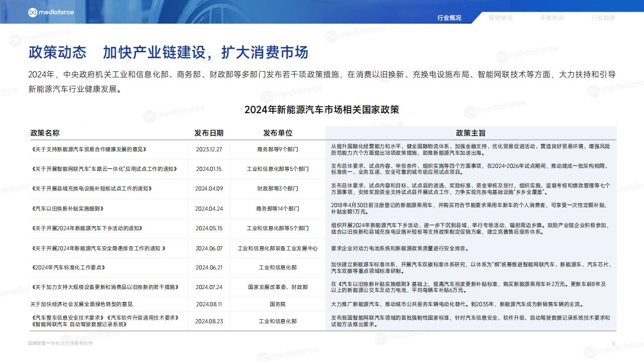644x362 pixels.
Task: Click the 政策动态 heading
Action: click(57, 52)
